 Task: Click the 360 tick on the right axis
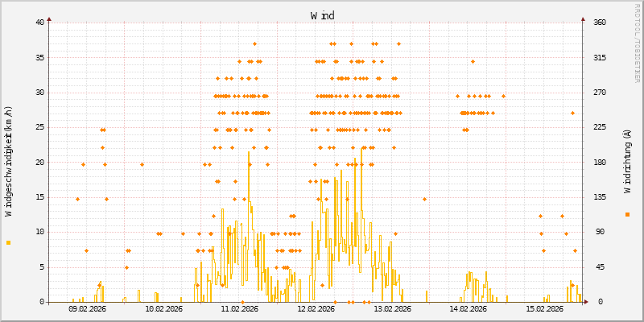click(600, 23)
